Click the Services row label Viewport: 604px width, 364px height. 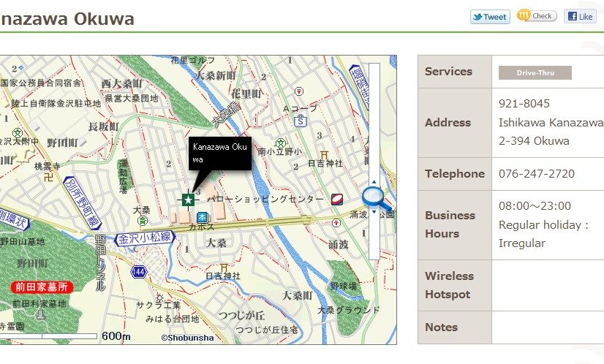coord(448,71)
